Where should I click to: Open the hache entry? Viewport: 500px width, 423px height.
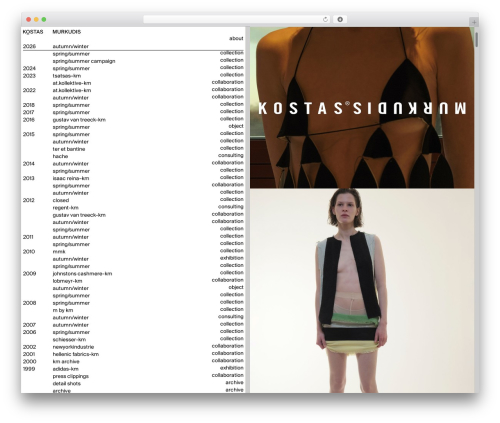coord(60,157)
